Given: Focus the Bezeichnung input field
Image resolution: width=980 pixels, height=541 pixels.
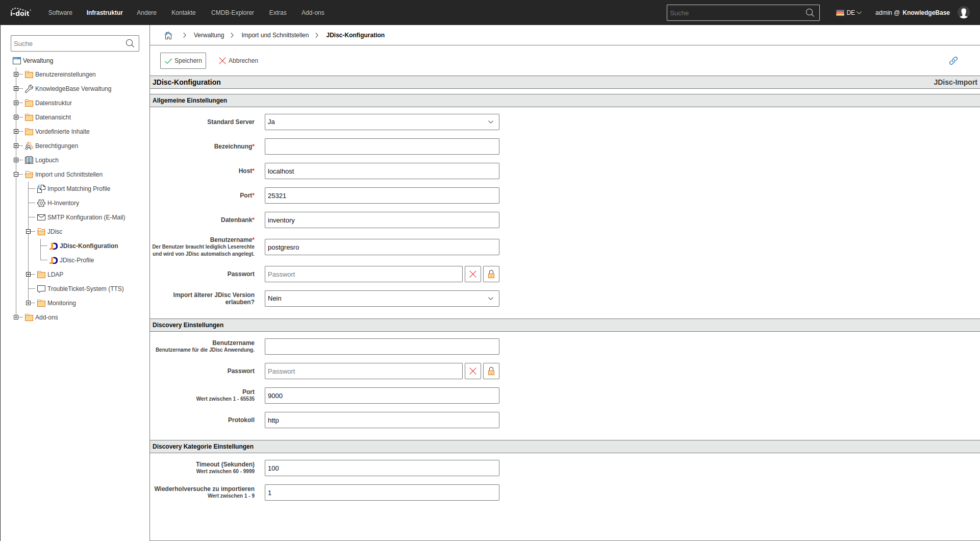Looking at the screenshot, I should [382, 146].
